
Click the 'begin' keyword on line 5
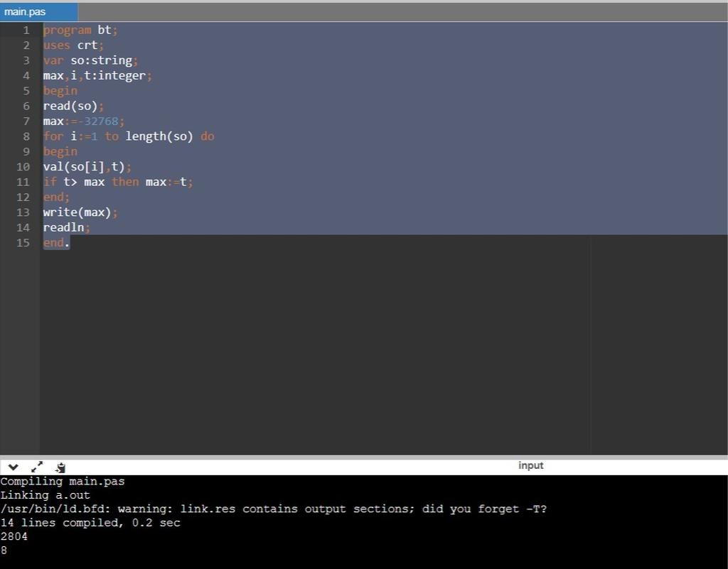pos(60,91)
